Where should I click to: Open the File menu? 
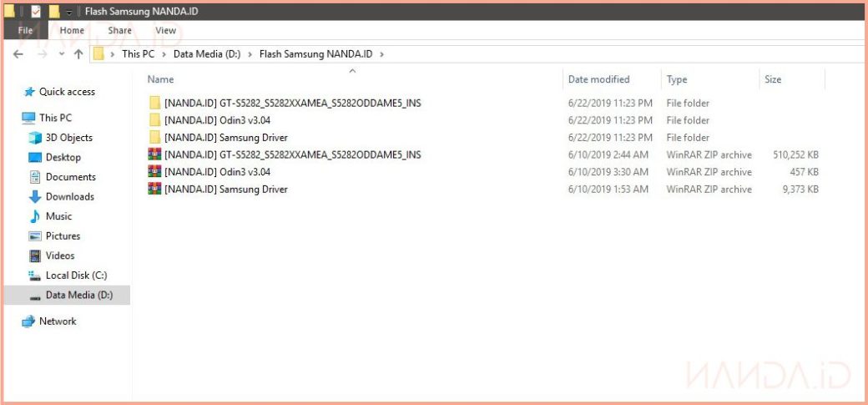25,31
